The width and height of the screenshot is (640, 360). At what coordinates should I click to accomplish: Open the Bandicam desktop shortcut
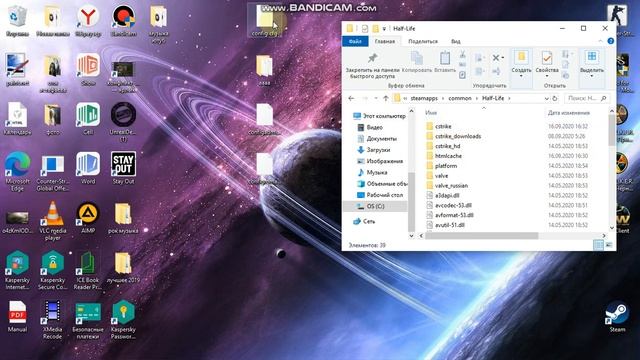click(123, 20)
